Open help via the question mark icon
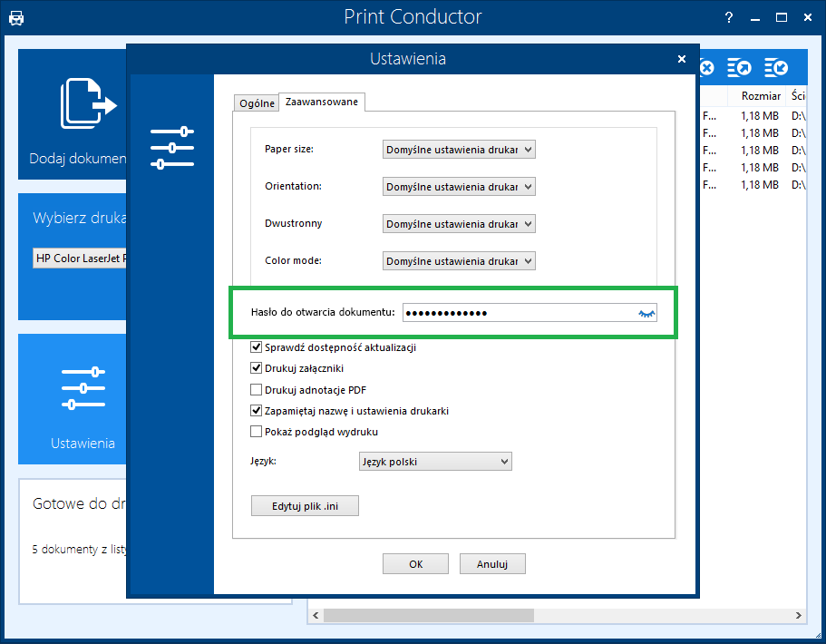826x644 pixels. [729, 17]
